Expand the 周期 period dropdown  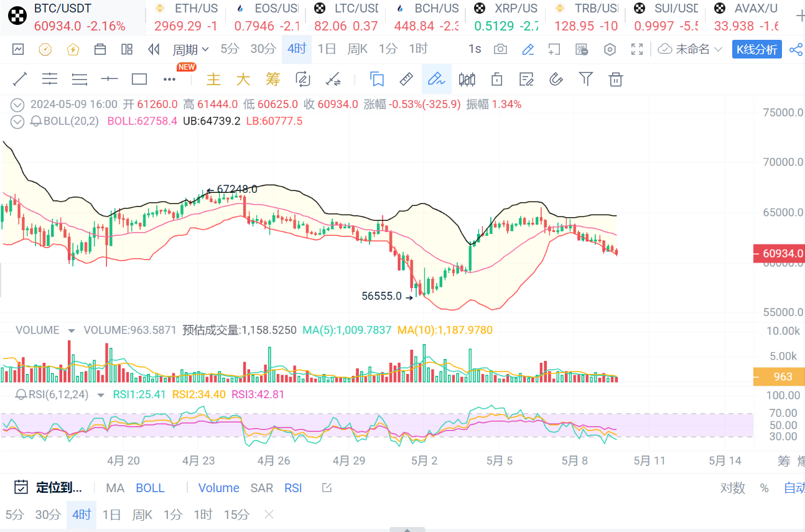click(x=190, y=49)
